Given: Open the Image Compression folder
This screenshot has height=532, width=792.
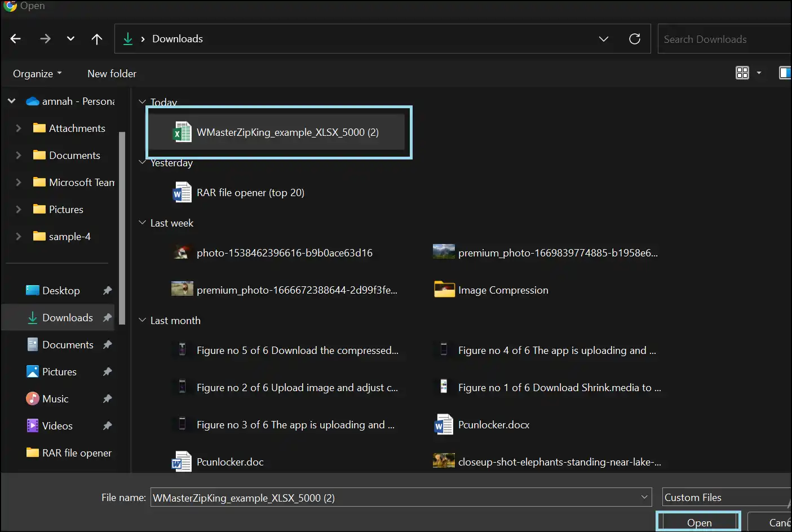Looking at the screenshot, I should click(491, 290).
